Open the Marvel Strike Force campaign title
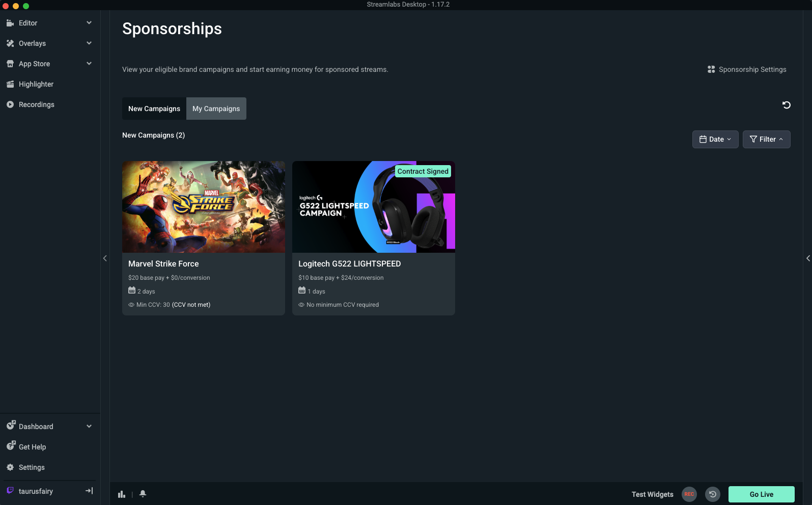The image size is (812, 505). [163, 263]
